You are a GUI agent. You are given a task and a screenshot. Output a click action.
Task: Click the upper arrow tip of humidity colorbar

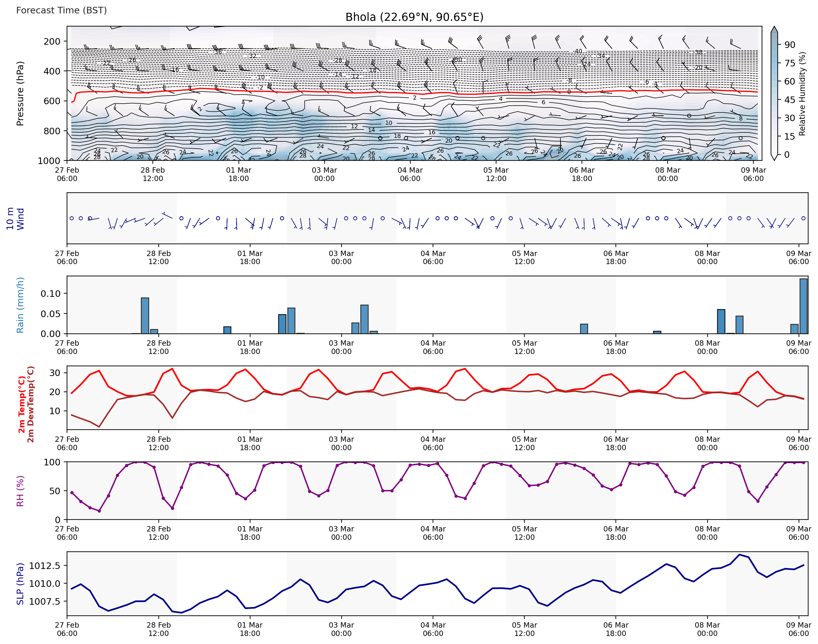[x=774, y=29]
